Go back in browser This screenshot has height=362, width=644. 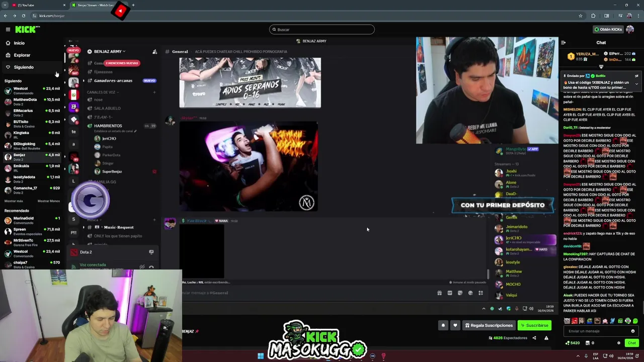(x=6, y=16)
